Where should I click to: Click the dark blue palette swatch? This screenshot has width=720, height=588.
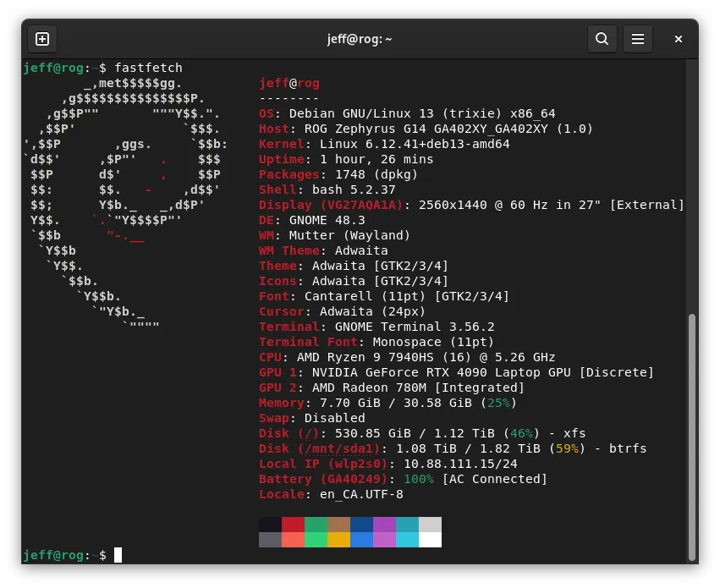[x=361, y=525]
